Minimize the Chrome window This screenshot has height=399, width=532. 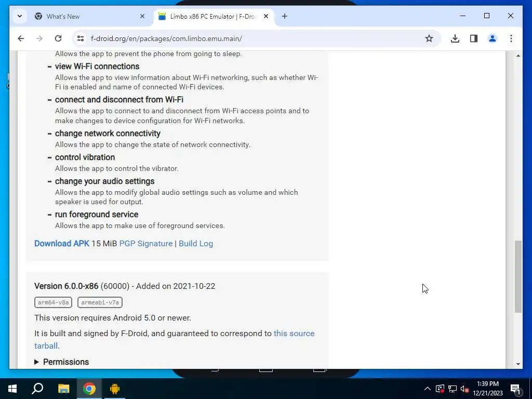click(463, 16)
